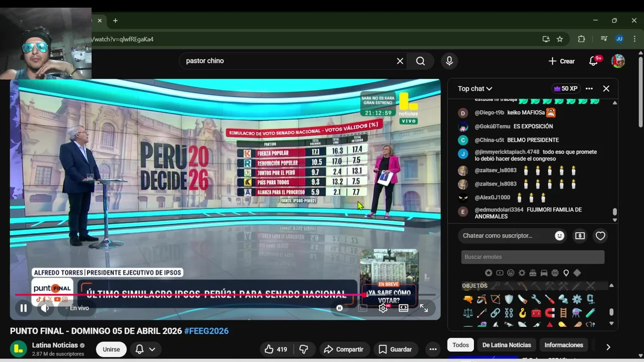Click emoji list scroll-down arrow

(611, 324)
